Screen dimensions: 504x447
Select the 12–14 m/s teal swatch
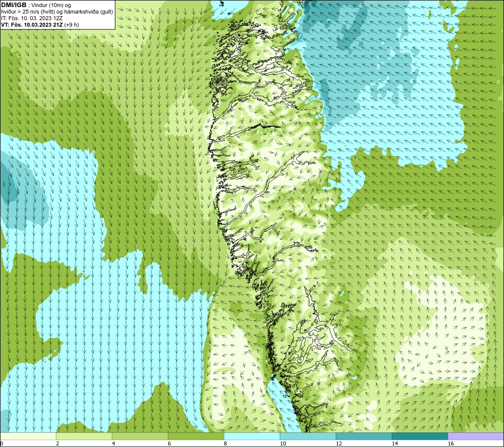(364, 436)
